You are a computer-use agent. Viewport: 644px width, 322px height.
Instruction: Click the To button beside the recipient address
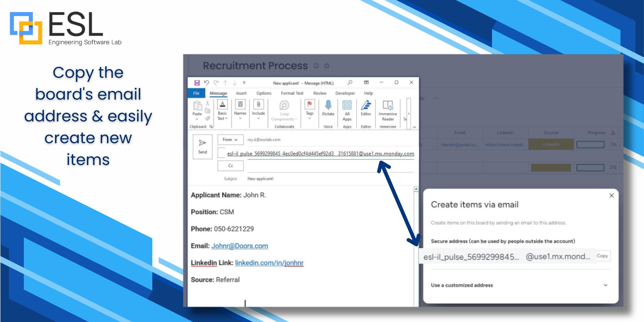(x=221, y=153)
